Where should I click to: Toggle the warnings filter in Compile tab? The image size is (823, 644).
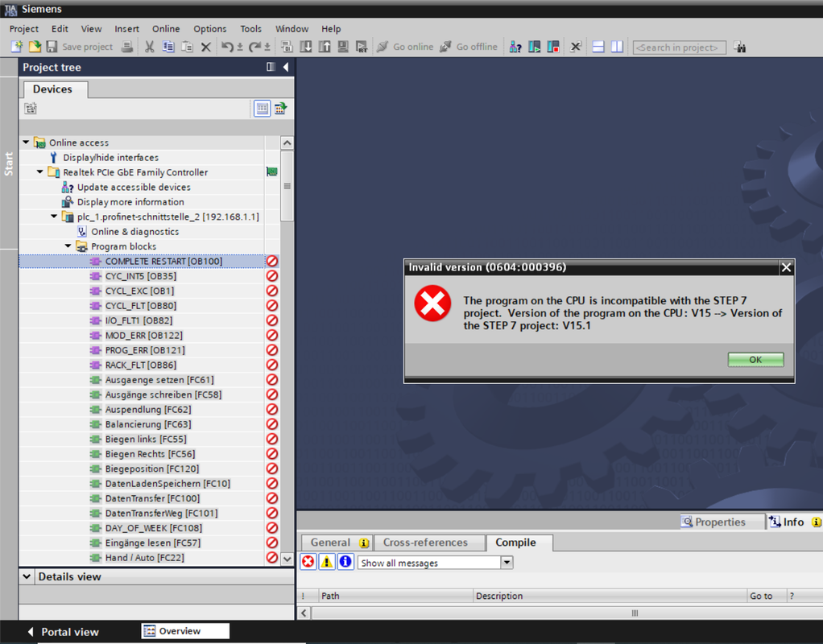pyautogui.click(x=326, y=562)
